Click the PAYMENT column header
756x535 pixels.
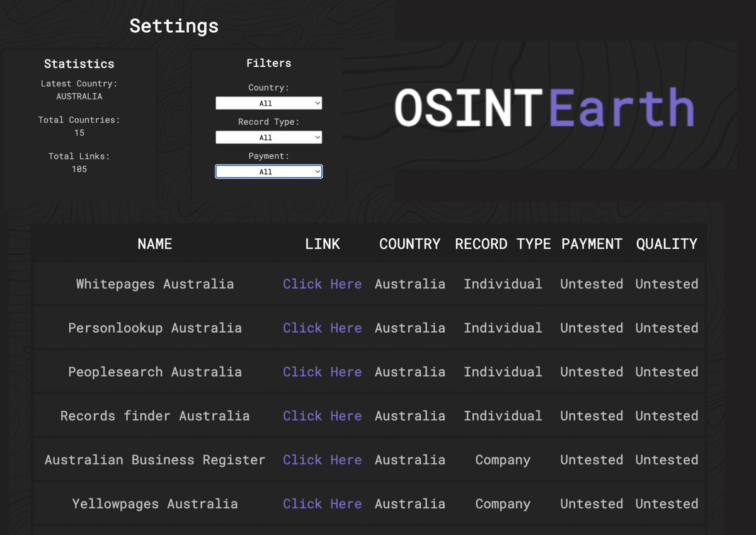[x=592, y=244]
